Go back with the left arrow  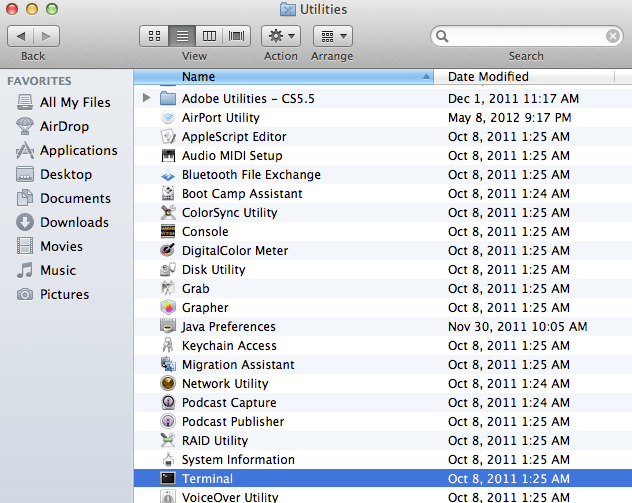coord(21,36)
